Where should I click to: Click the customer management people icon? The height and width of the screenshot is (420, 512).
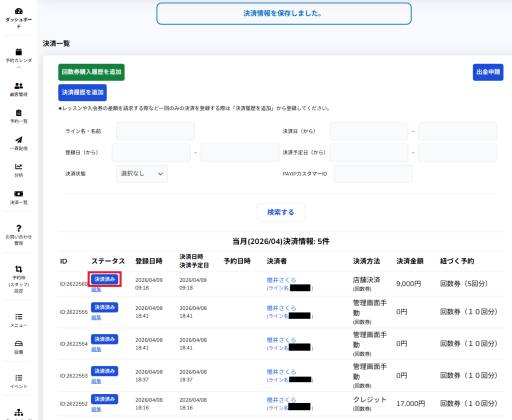18,86
